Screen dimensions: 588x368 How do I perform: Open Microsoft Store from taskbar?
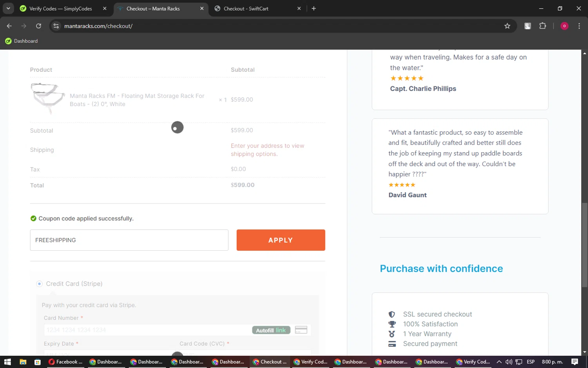38,362
